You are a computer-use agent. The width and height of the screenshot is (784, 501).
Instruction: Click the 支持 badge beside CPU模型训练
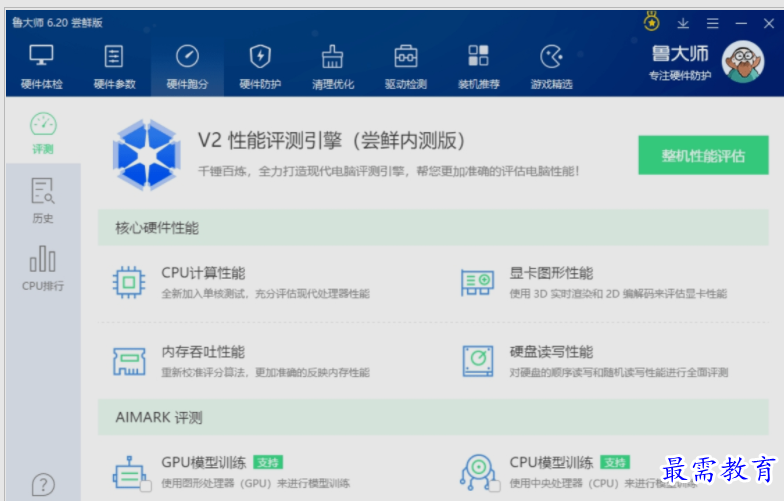[x=615, y=462]
